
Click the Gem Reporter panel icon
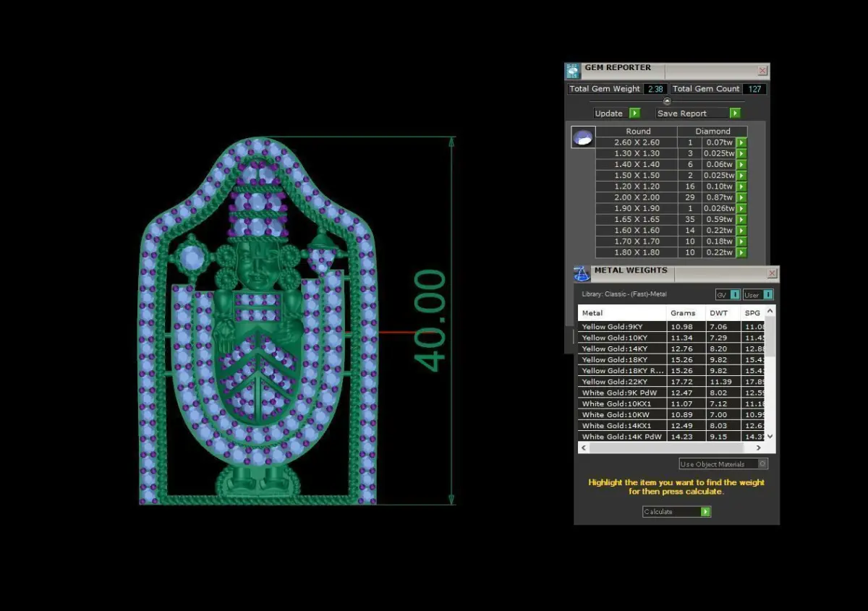click(x=573, y=71)
